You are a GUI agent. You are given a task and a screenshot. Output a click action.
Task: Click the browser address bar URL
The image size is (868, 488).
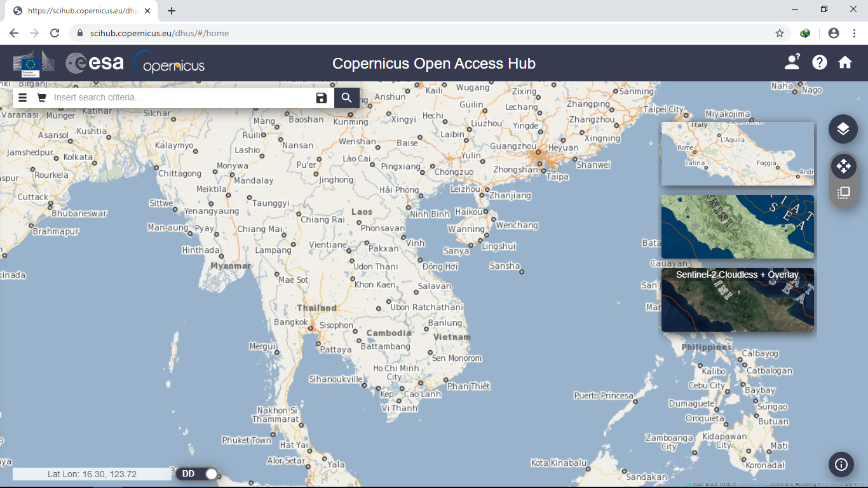(x=159, y=33)
